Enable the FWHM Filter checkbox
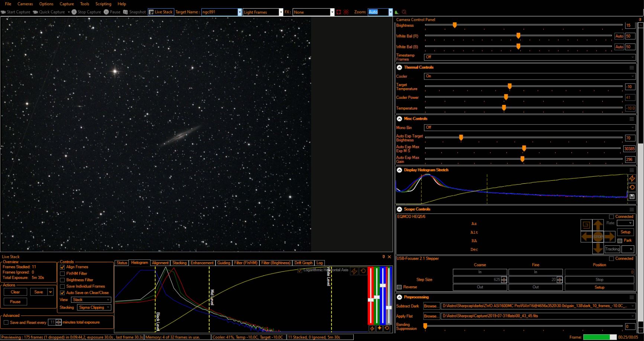This screenshot has height=341, width=644. coord(62,274)
